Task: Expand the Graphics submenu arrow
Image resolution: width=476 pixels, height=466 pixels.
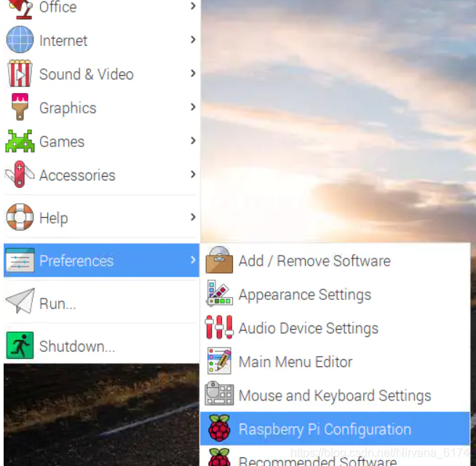Action: [x=193, y=106]
